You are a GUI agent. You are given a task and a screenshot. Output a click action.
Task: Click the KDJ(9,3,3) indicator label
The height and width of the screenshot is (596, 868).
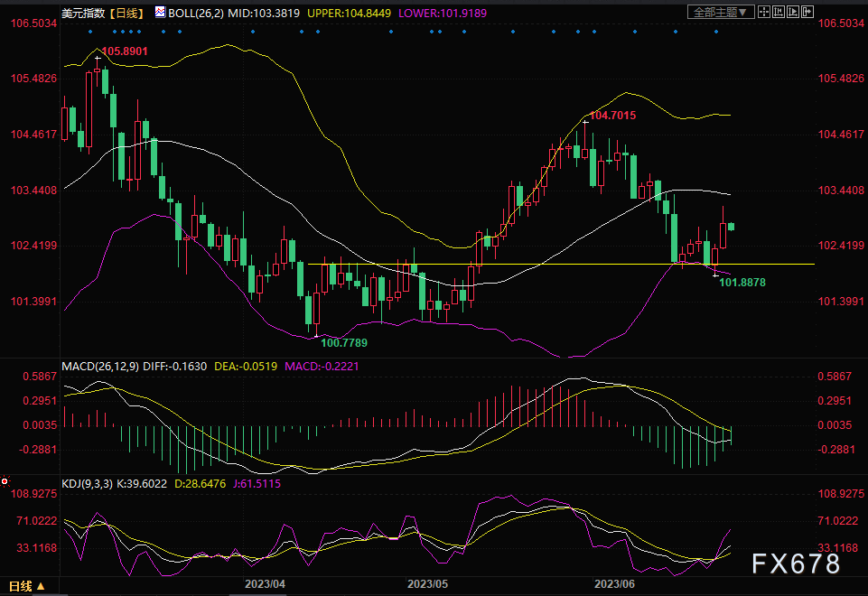(87, 484)
